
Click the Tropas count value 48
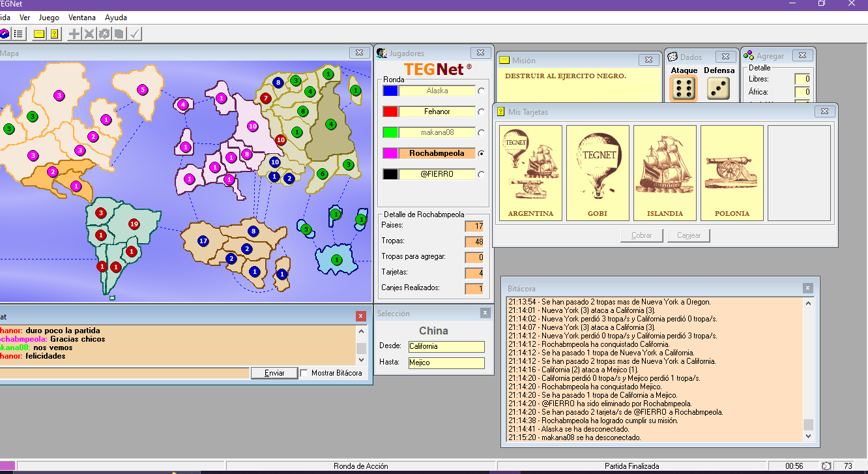pos(474,242)
